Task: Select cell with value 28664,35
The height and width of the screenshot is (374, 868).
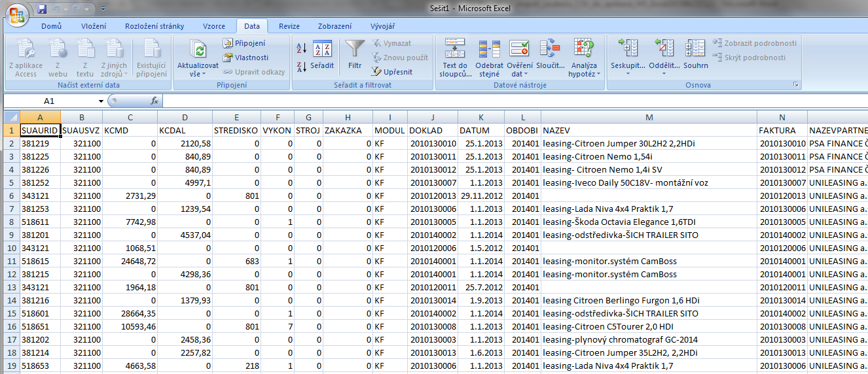Action: click(x=130, y=313)
